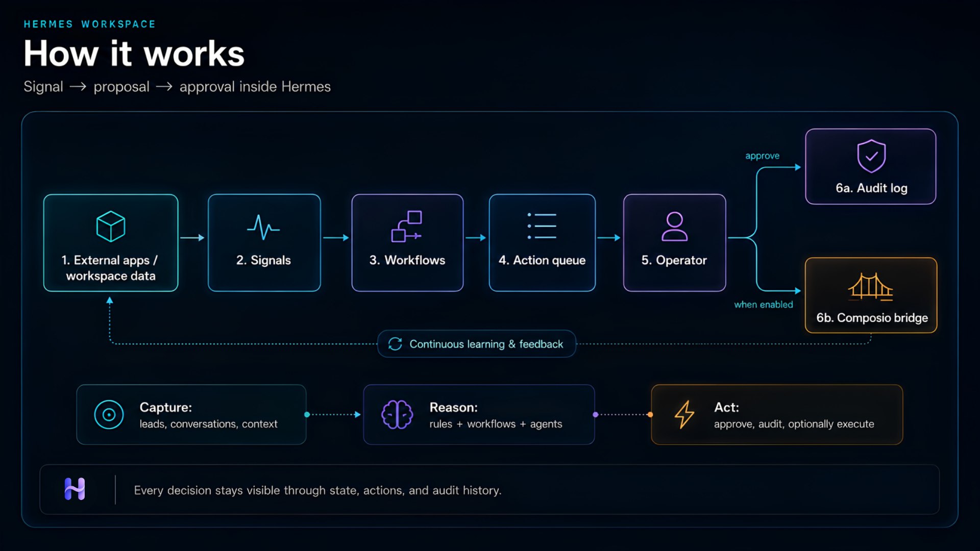Click the target icon in Capture card

pyautogui.click(x=109, y=414)
